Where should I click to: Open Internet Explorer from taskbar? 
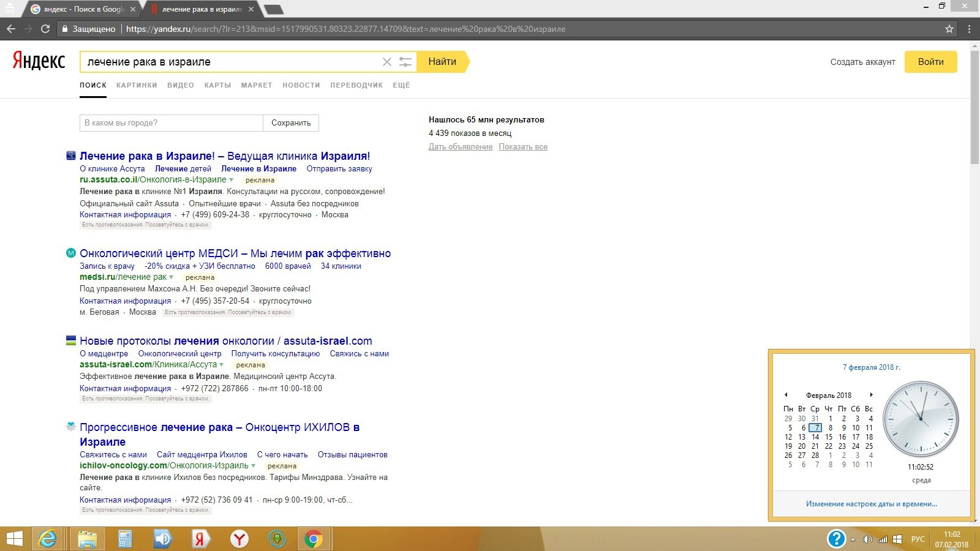click(x=48, y=539)
